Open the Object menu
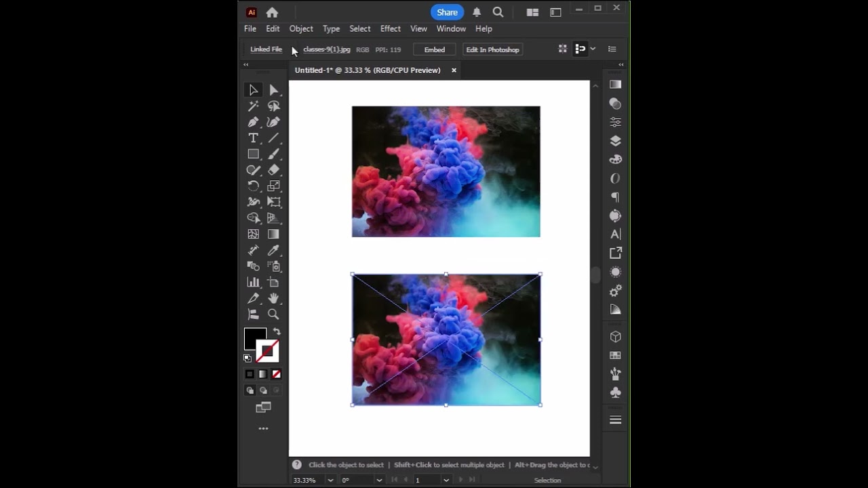Screen dimensions: 868x488 [301, 28]
